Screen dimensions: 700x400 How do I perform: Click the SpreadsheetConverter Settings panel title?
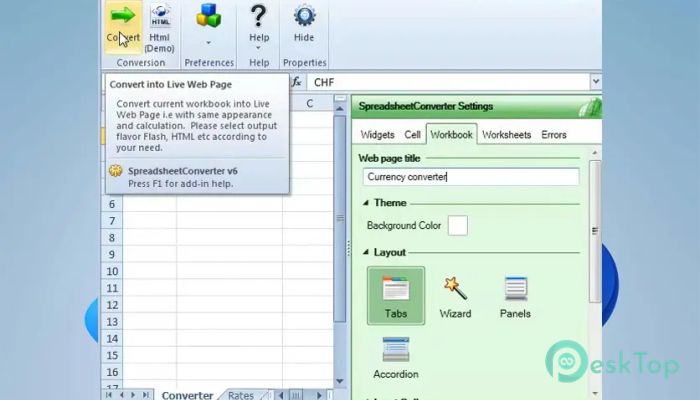[425, 106]
